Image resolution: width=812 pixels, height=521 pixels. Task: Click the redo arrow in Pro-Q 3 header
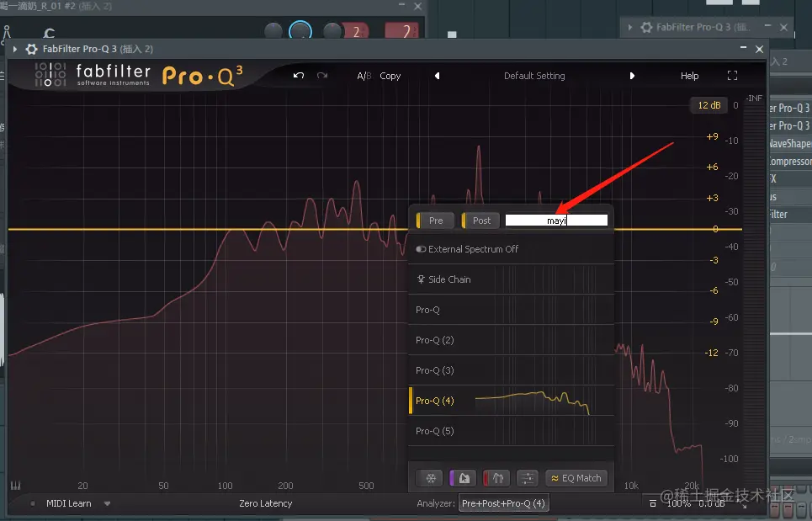coord(322,76)
